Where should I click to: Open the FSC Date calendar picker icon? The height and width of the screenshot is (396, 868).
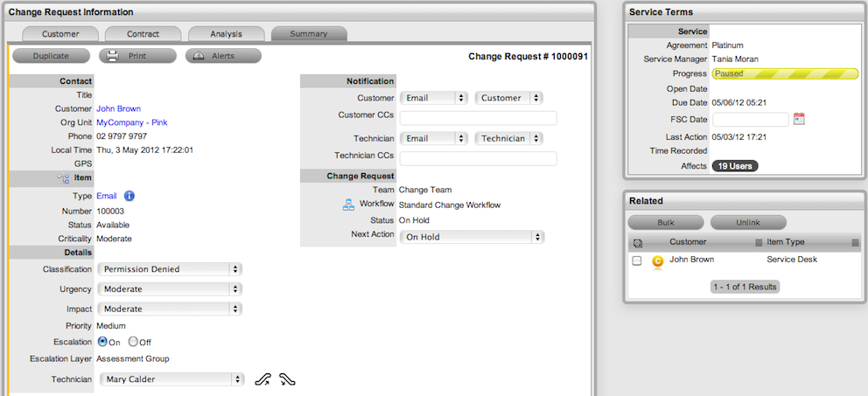[798, 119]
